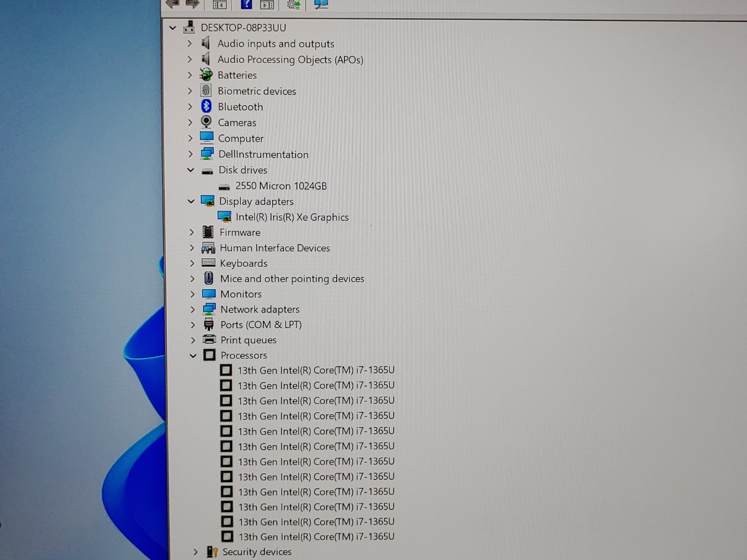Collapse the Processors category
747x560 pixels.
pyautogui.click(x=193, y=355)
